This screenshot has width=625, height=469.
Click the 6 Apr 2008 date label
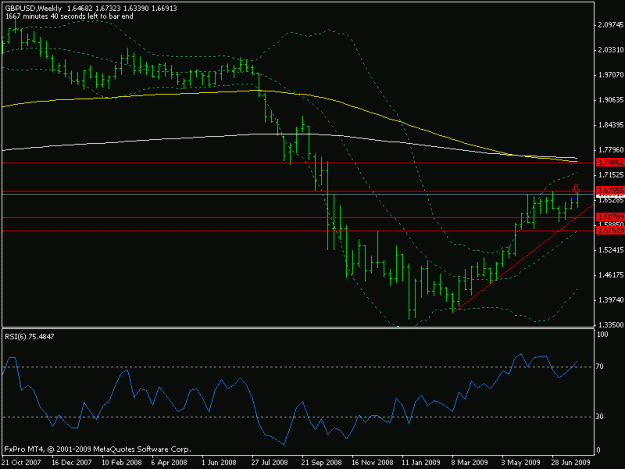[169, 463]
